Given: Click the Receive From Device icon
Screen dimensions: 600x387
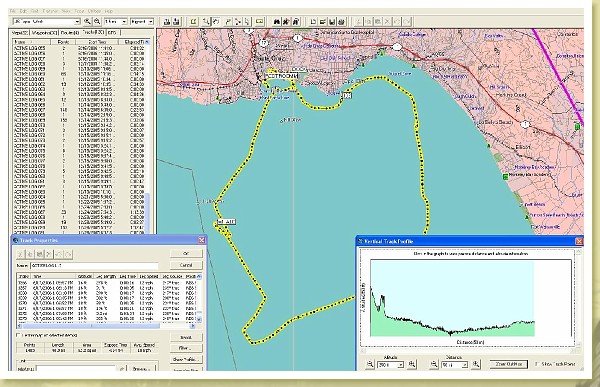Looking at the screenshot, I should (176, 22).
